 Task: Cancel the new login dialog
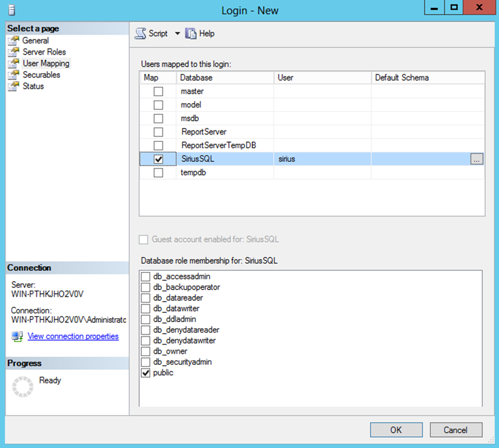click(456, 430)
